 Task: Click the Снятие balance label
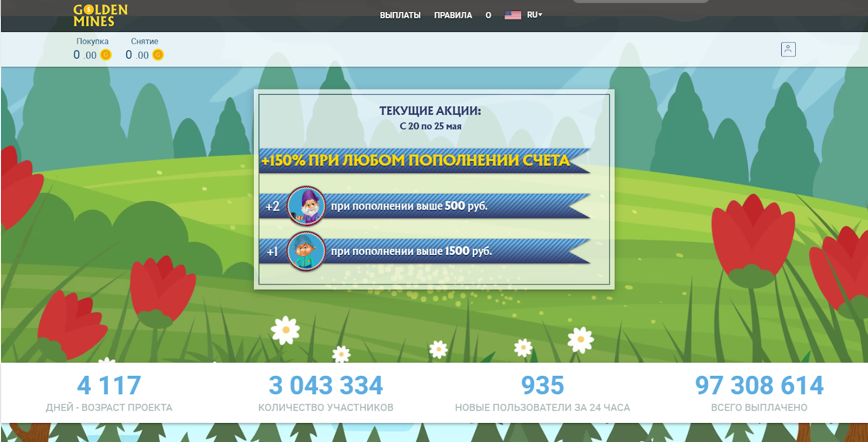click(145, 41)
